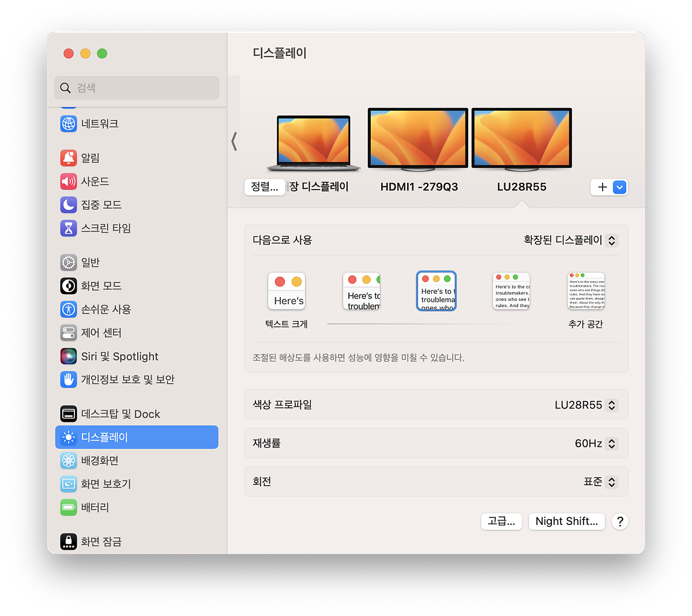This screenshot has width=692, height=616.
Task: Open 일반 in the sidebar
Action: [137, 263]
